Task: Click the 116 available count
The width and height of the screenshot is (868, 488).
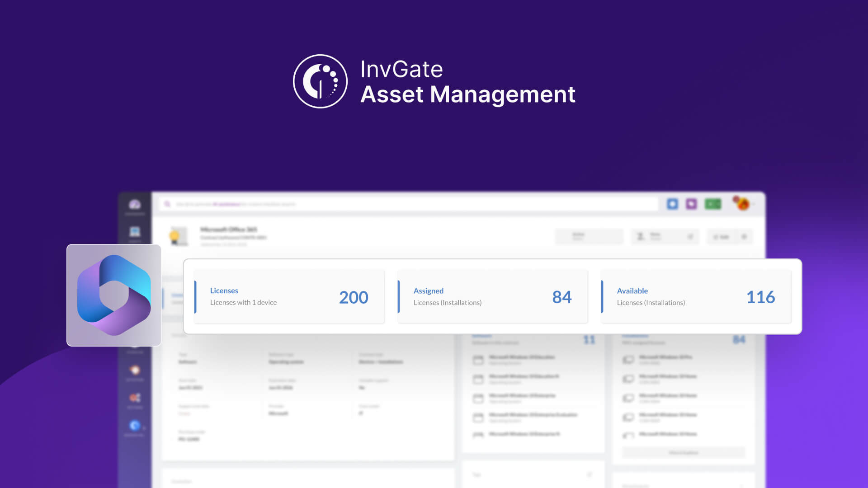Action: coord(760,297)
